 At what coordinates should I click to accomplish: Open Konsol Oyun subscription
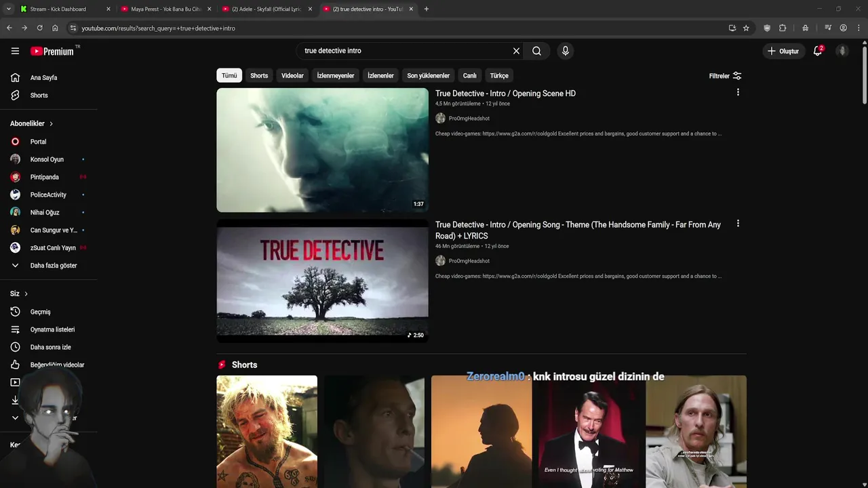47,159
